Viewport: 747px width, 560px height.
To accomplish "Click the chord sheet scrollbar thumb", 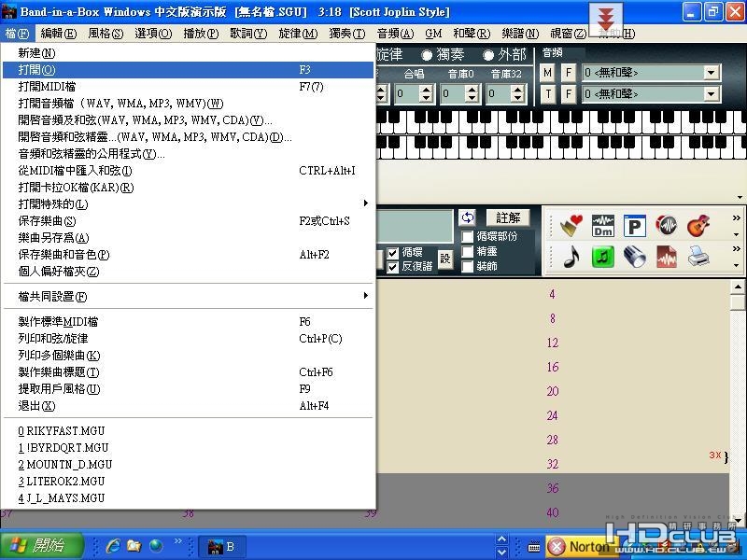I will point(738,301).
